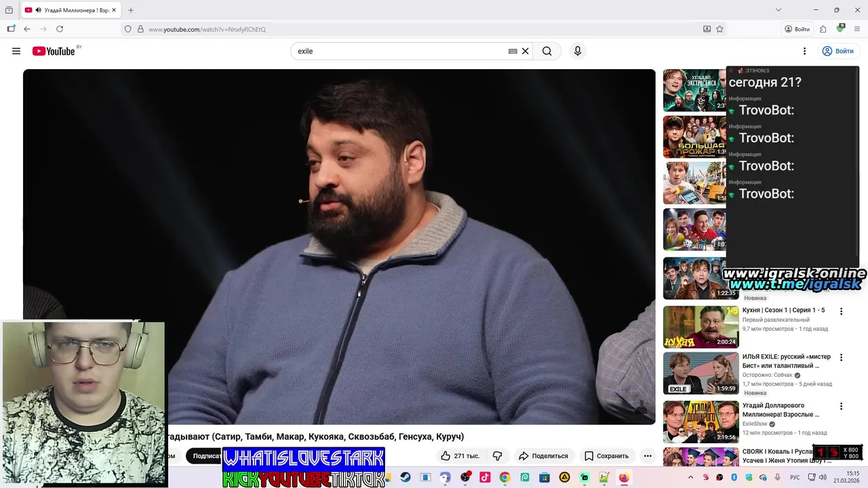Open clock showing 15:15 21.03.2026
Image resolution: width=868 pixels, height=488 pixels.
847,477
